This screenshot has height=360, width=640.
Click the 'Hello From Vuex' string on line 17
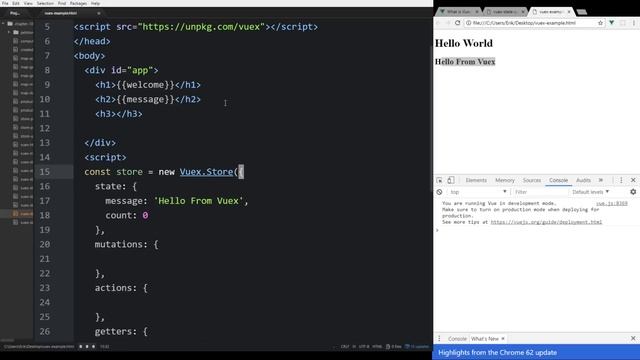(x=198, y=201)
